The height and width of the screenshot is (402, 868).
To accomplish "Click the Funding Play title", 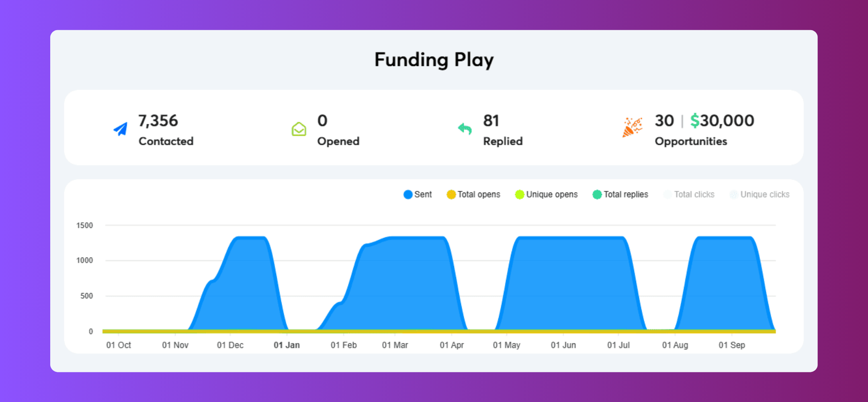I will point(434,60).
